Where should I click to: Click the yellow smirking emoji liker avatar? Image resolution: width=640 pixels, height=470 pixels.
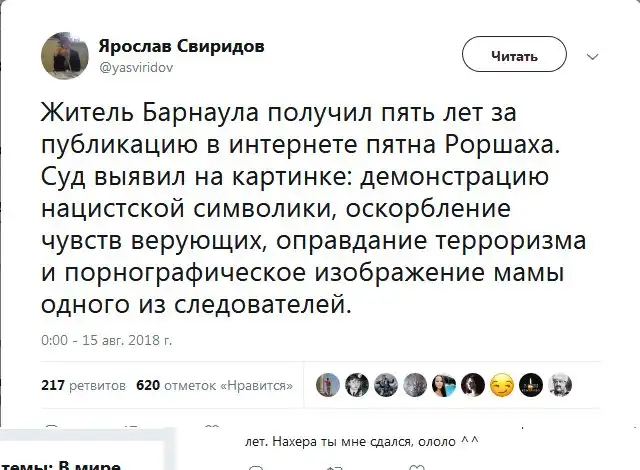(x=502, y=385)
